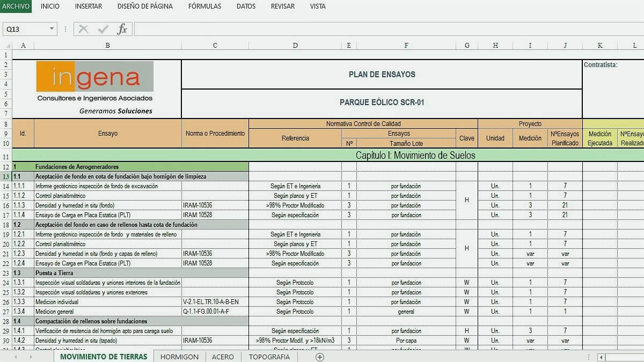Select row 12 header
Viewport: 644px width, 362px height.
point(6,167)
